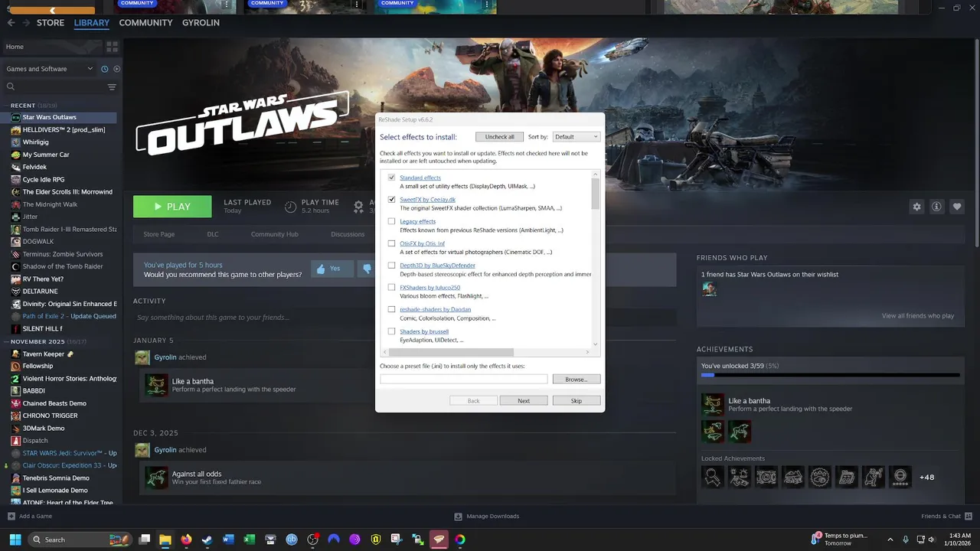Viewport: 980px width, 551px height.
Task: Click the recent activity clock icon in sidebar
Action: click(105, 69)
